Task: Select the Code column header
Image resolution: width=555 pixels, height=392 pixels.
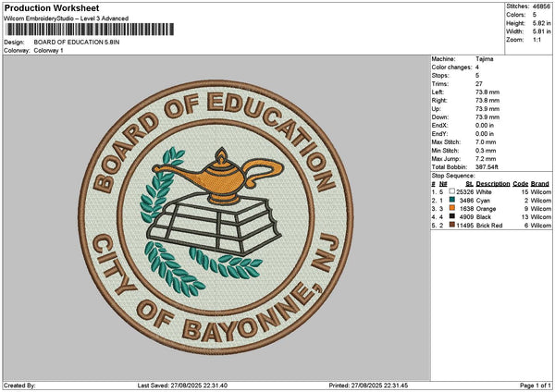Action: 521,183
